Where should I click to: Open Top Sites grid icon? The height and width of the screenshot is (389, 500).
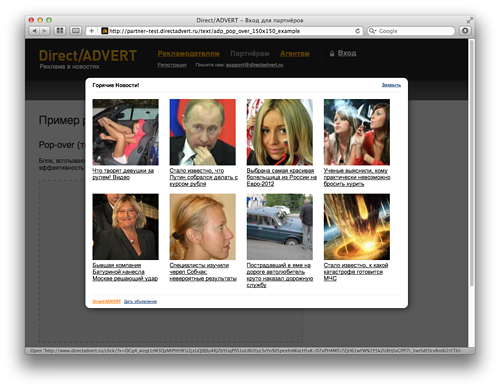[60, 31]
